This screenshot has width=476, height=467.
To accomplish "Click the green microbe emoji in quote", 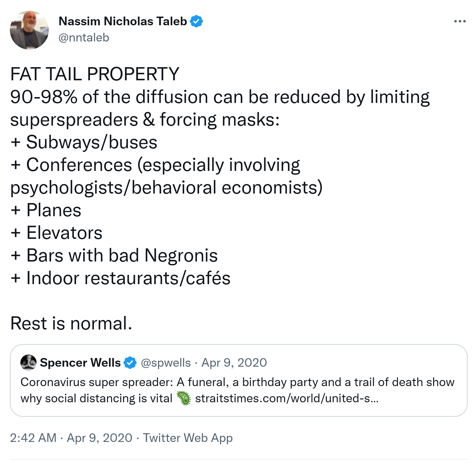I will tap(184, 398).
